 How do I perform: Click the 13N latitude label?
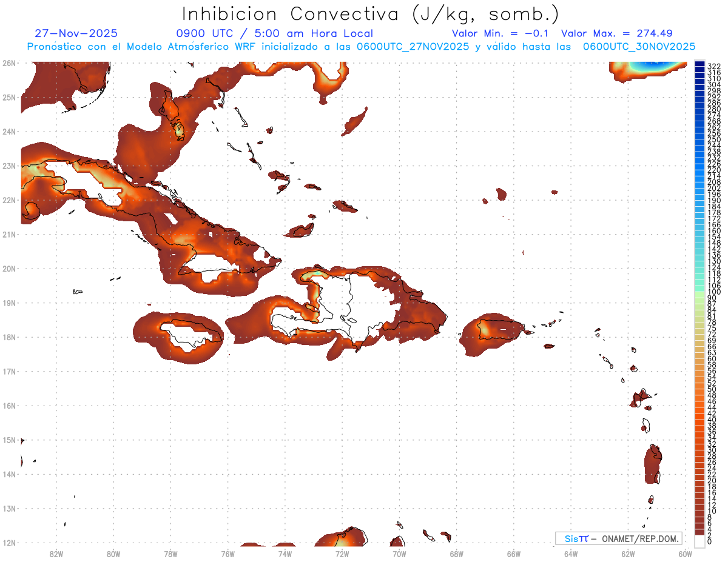[x=8, y=508]
